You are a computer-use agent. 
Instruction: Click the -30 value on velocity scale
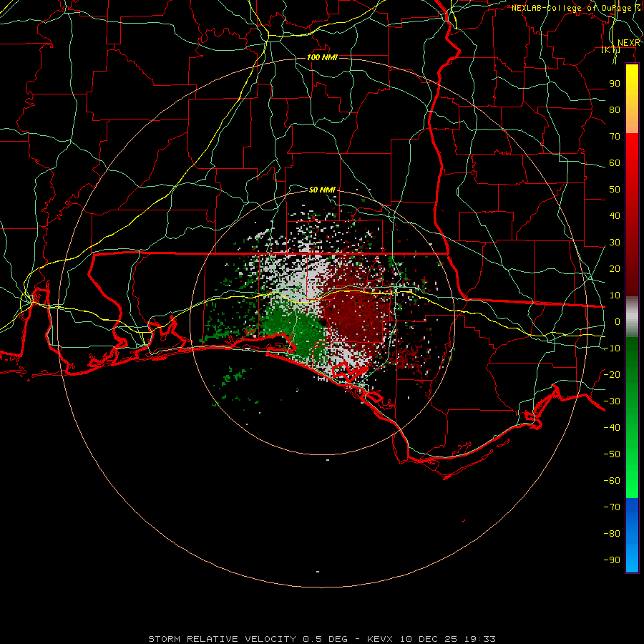(x=612, y=401)
